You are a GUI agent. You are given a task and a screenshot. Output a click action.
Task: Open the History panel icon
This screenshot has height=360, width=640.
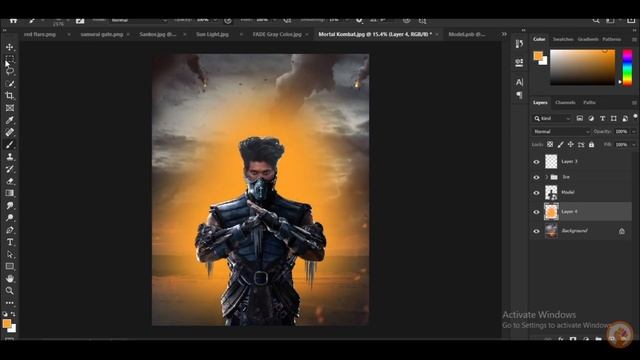coord(519,44)
